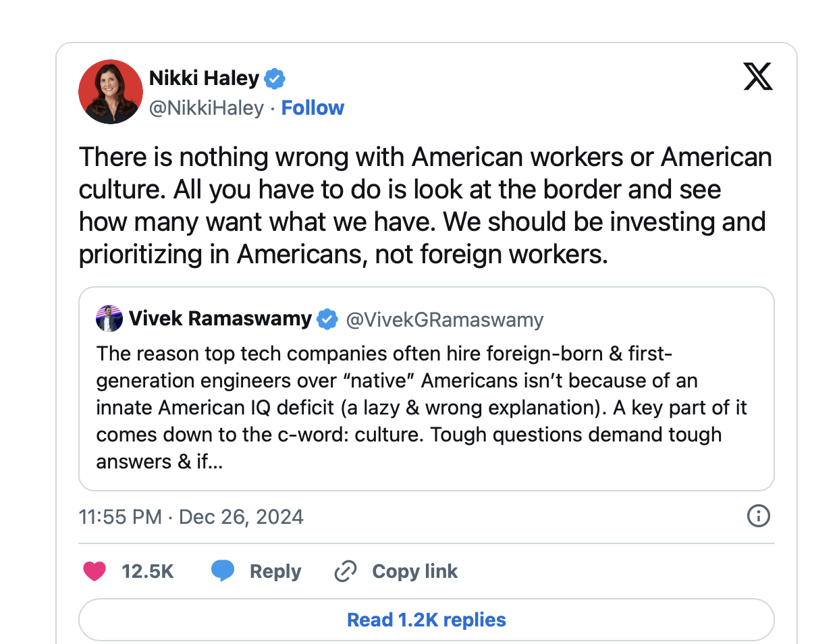Click Nikki Haley's verified badge
Image resolution: width=837 pixels, height=644 pixels.
274,79
